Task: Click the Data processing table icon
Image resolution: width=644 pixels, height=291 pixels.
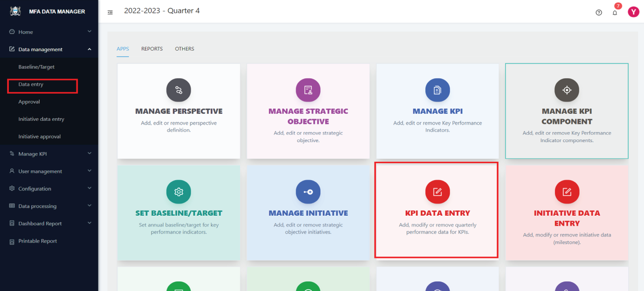Action: 12,206
